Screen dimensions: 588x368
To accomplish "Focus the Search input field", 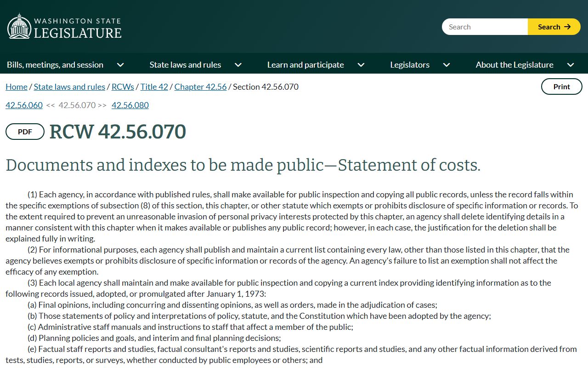I will pos(485,27).
